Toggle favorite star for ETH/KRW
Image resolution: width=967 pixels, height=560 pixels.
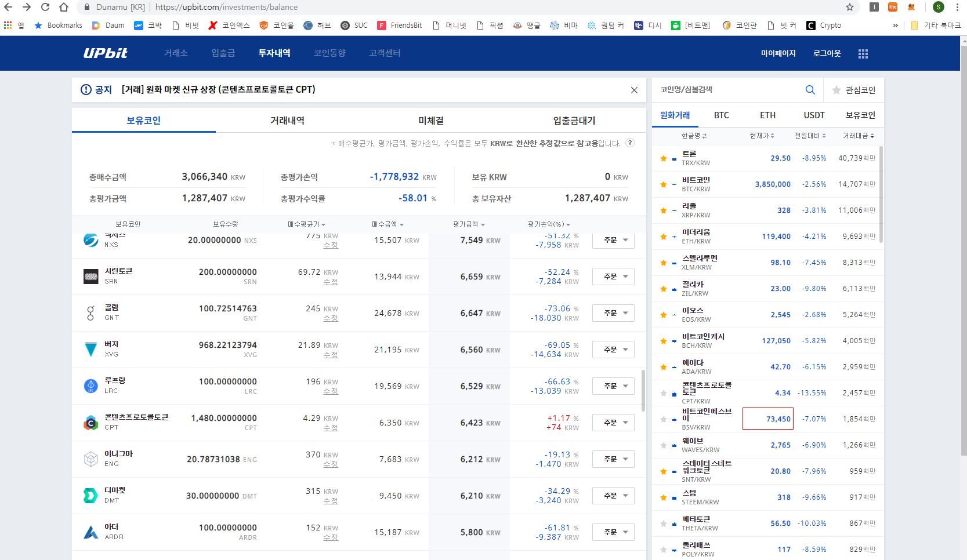(664, 237)
